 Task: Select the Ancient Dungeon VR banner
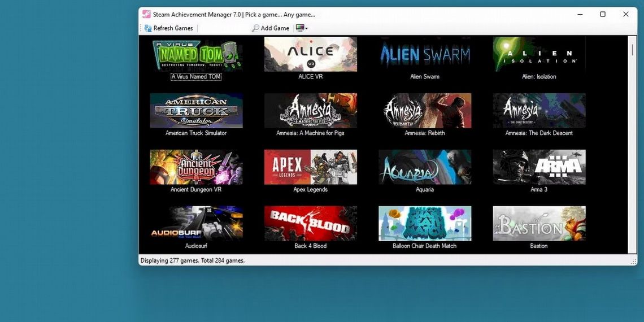tap(197, 167)
